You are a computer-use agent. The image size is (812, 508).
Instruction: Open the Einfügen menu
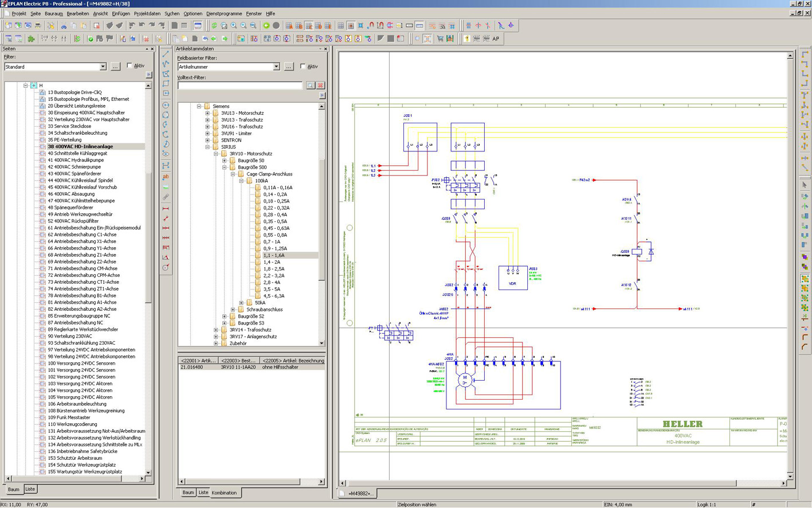[x=121, y=13]
